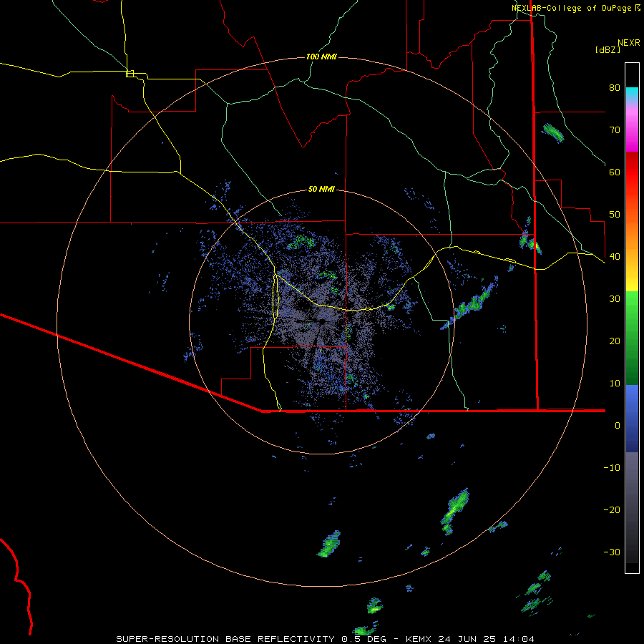Image resolution: width=644 pixels, height=644 pixels.
Task: Click the 40 value on the dBZ scale
Action: click(x=615, y=257)
